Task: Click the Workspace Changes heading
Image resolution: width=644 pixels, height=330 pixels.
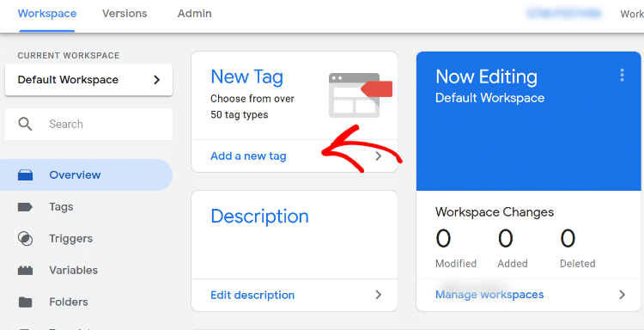Action: pos(495,212)
